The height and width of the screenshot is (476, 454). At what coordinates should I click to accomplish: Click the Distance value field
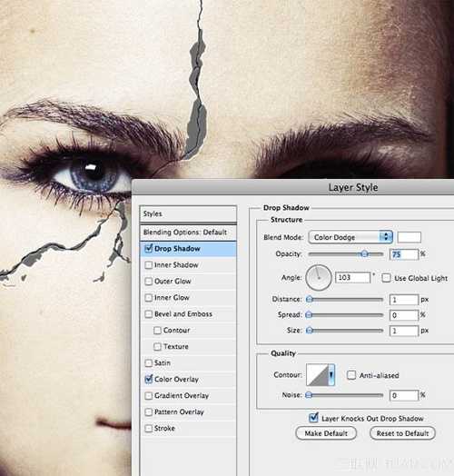[404, 300]
